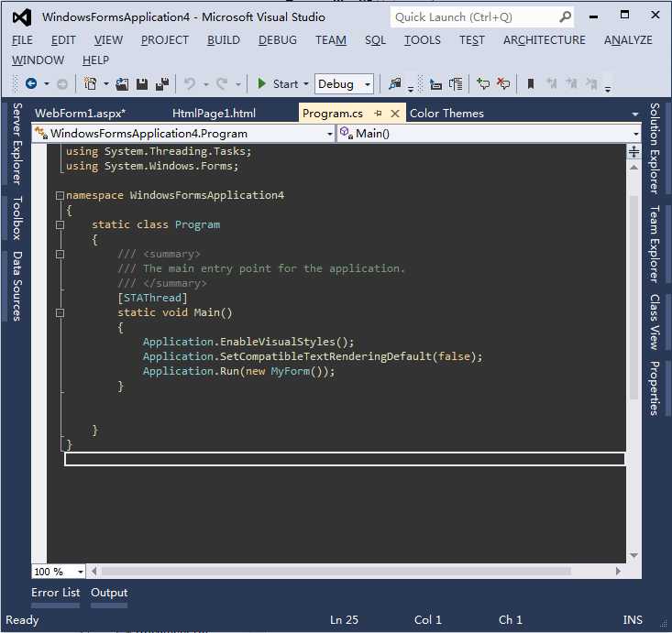The image size is (672, 633).
Task: Open the Team Explorer side panel
Action: 654,244
